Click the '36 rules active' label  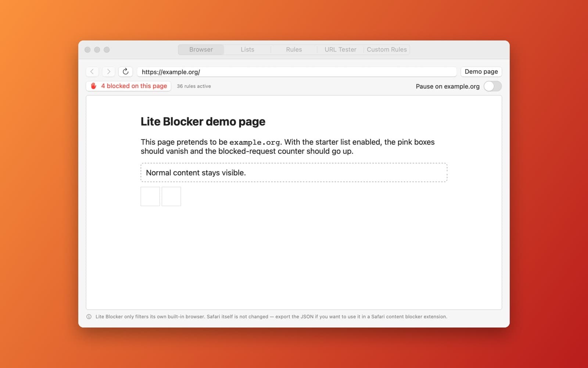point(194,86)
